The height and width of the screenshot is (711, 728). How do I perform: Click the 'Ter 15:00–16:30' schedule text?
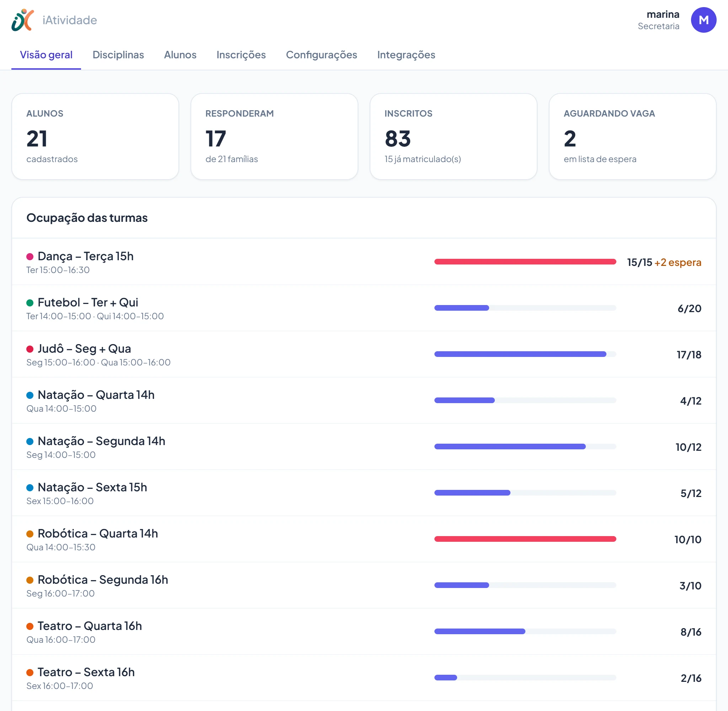point(58,270)
